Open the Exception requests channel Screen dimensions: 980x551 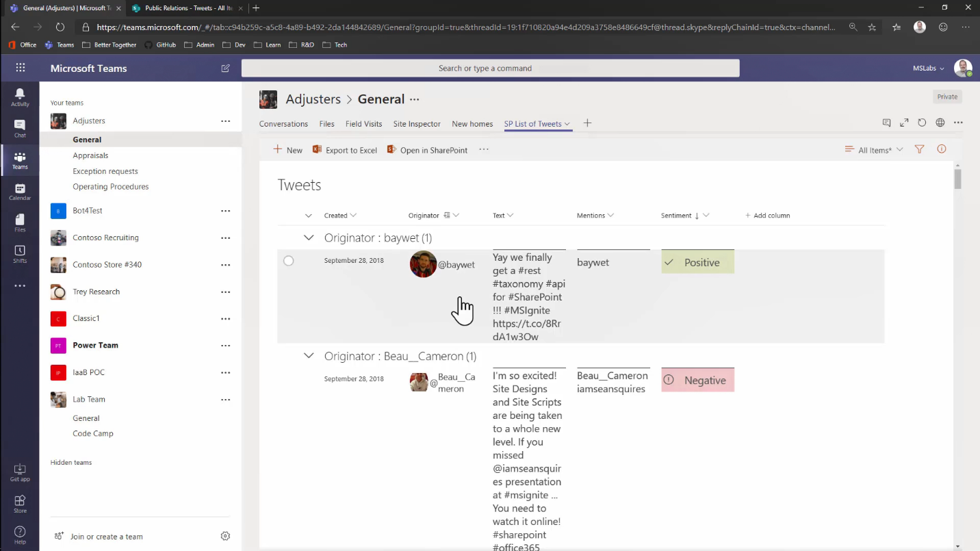pyautogui.click(x=105, y=171)
